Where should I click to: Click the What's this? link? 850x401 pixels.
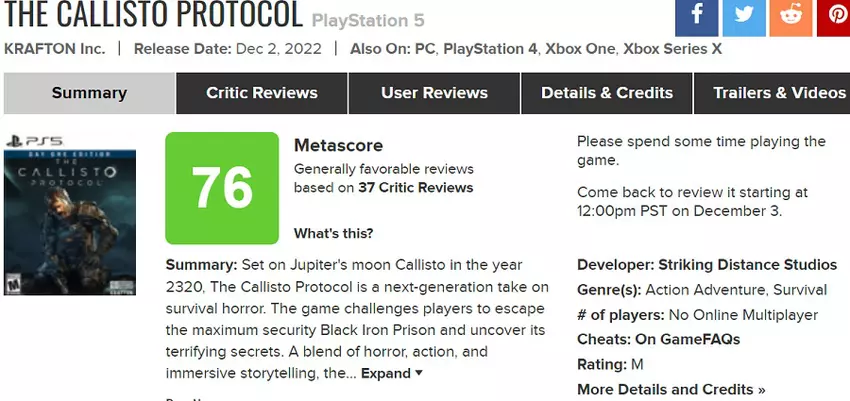(333, 234)
